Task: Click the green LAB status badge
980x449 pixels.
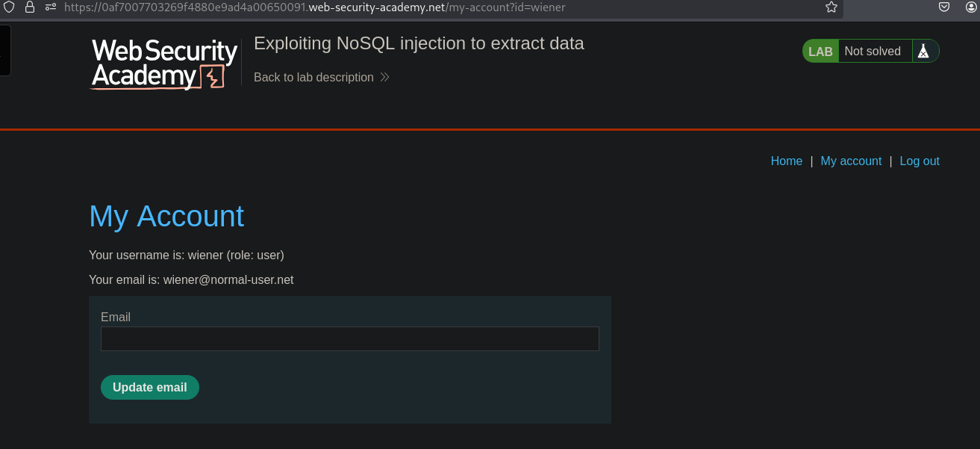Action: [x=820, y=52]
